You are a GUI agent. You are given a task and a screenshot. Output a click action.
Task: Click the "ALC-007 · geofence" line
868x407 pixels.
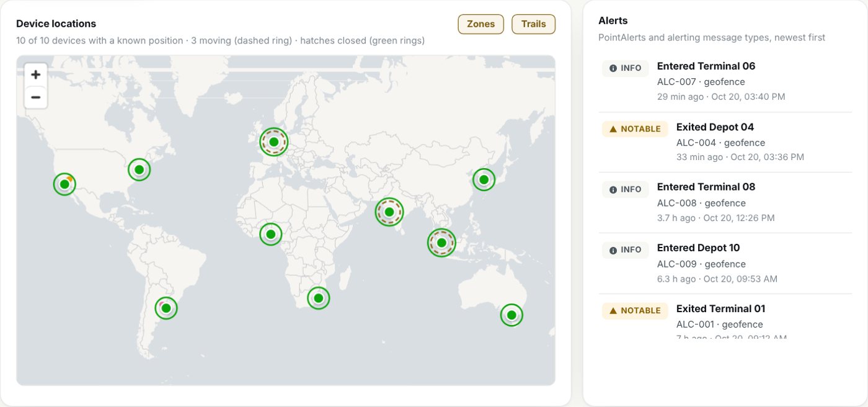(x=701, y=82)
